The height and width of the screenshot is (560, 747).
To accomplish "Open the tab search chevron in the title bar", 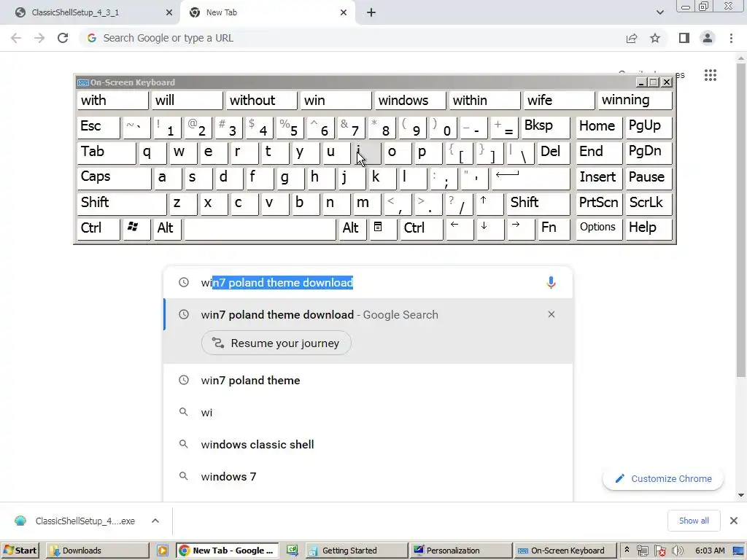I will tap(659, 12).
